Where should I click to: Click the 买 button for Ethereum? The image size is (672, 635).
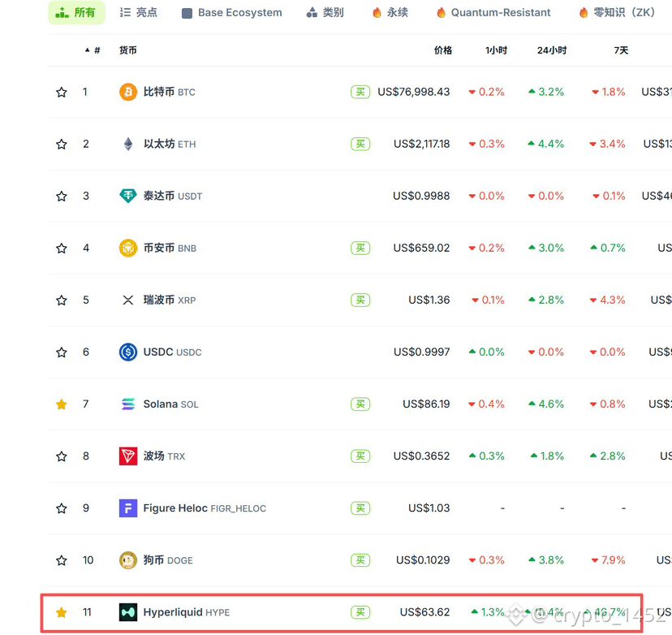click(x=360, y=144)
